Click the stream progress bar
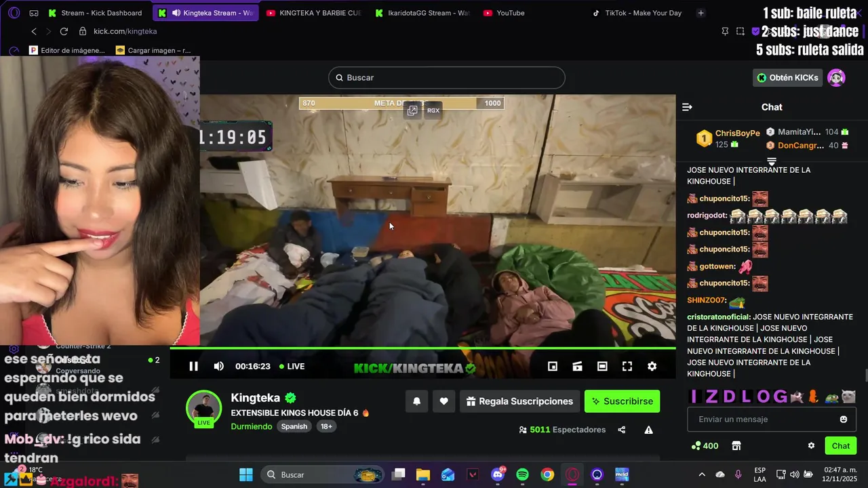 (x=422, y=348)
